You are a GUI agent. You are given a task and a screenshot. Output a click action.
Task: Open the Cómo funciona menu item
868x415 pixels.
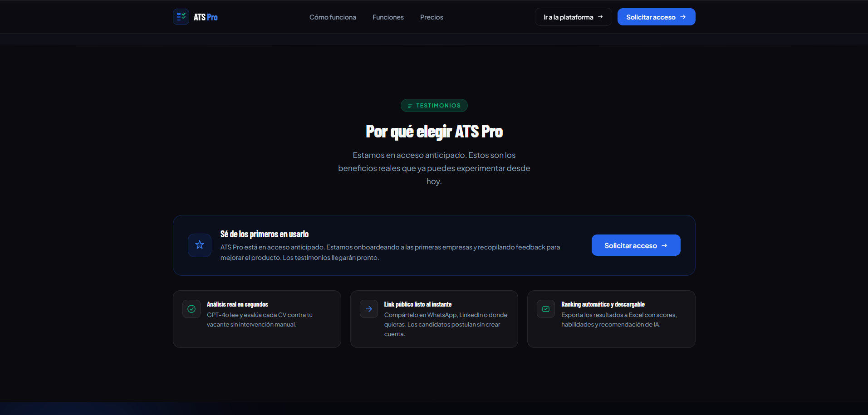333,17
